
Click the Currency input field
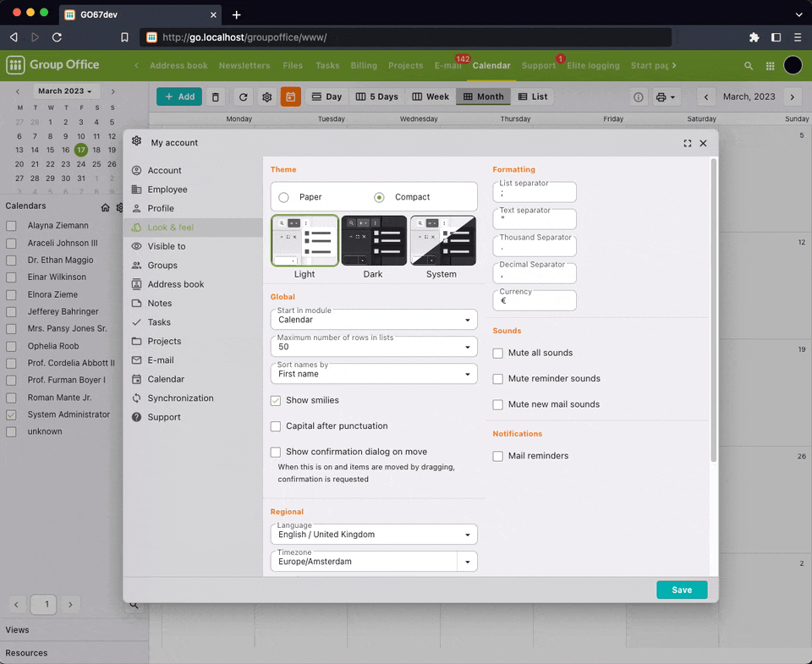[534, 301]
